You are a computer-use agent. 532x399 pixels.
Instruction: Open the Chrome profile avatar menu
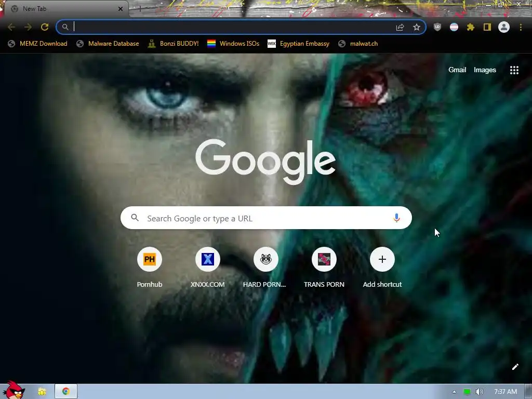(504, 27)
